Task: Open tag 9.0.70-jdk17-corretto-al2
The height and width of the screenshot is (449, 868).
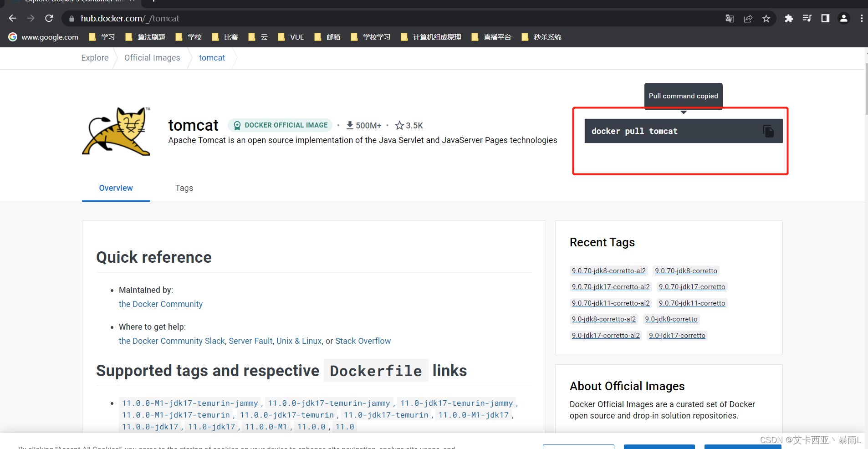Action: coord(611,287)
